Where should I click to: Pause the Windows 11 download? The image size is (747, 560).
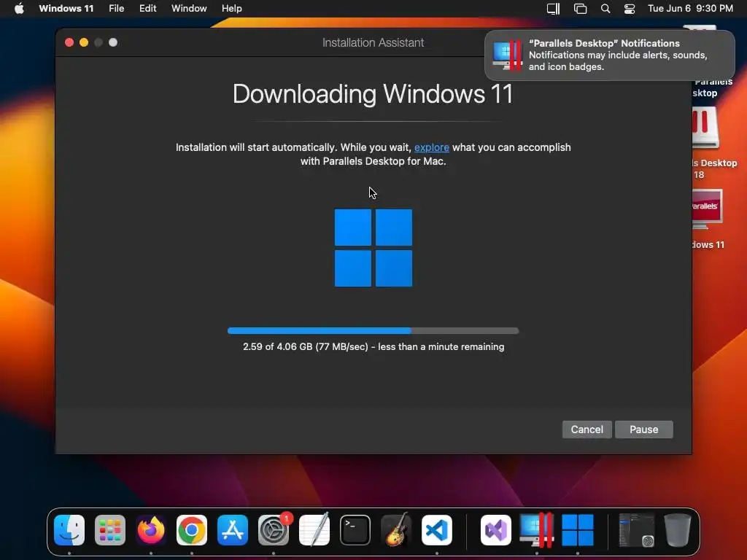(643, 429)
